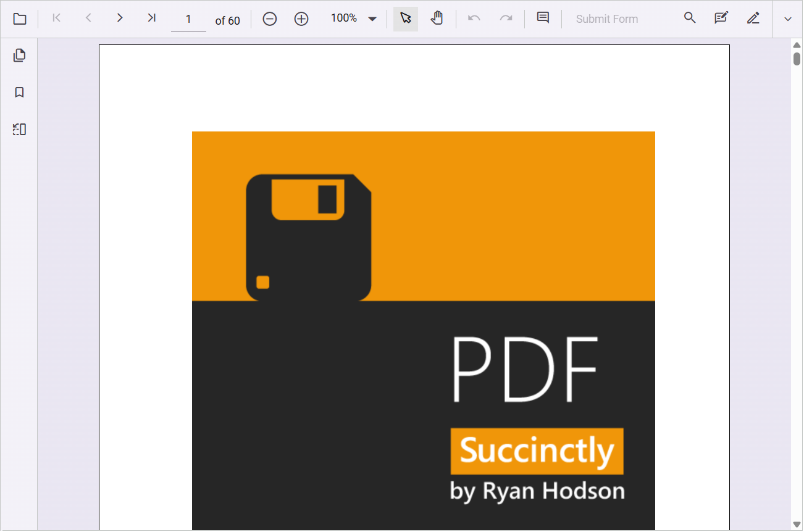Open a PDF file
This screenshot has width=804, height=532.
coord(19,19)
